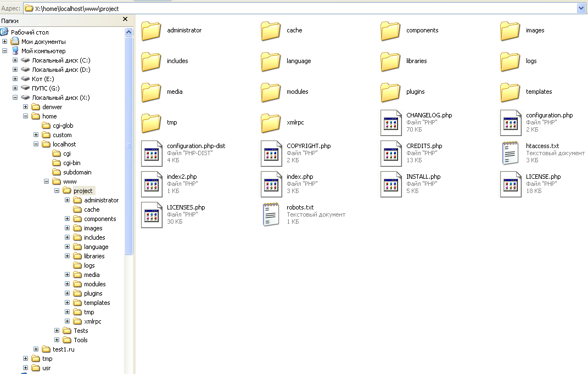
Task: Collapse the www folder node
Action: [47, 182]
